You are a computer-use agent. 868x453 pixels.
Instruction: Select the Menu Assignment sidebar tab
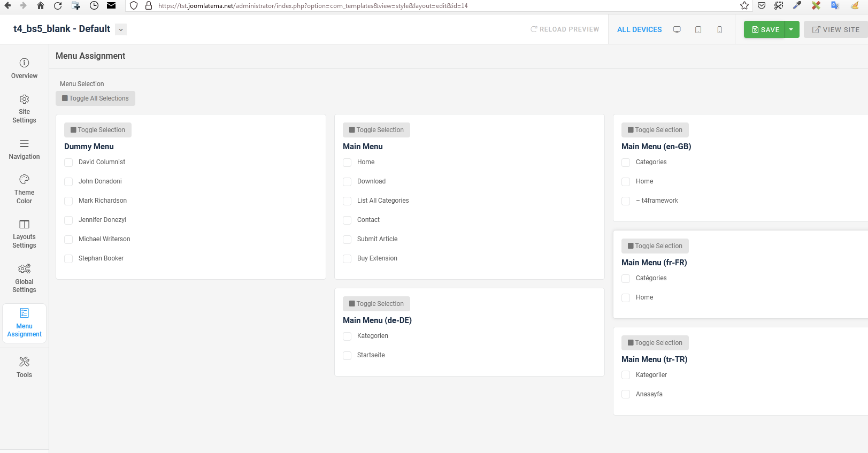pyautogui.click(x=25, y=323)
